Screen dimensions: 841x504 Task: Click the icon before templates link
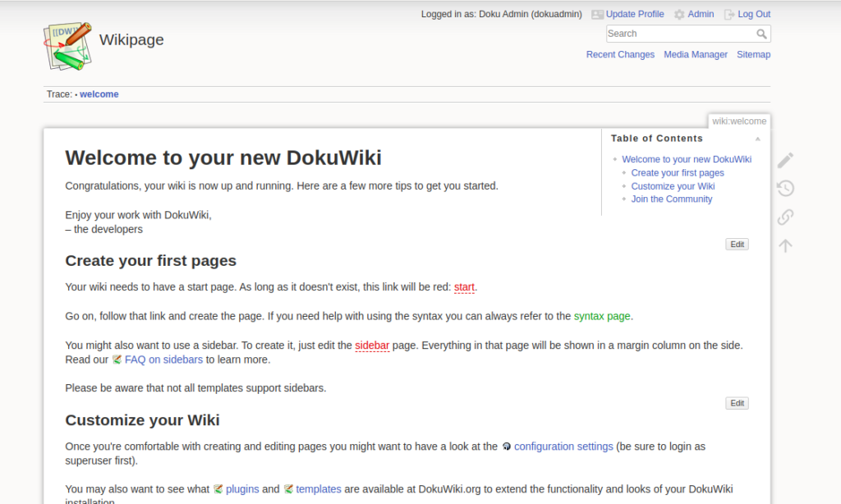click(x=288, y=489)
